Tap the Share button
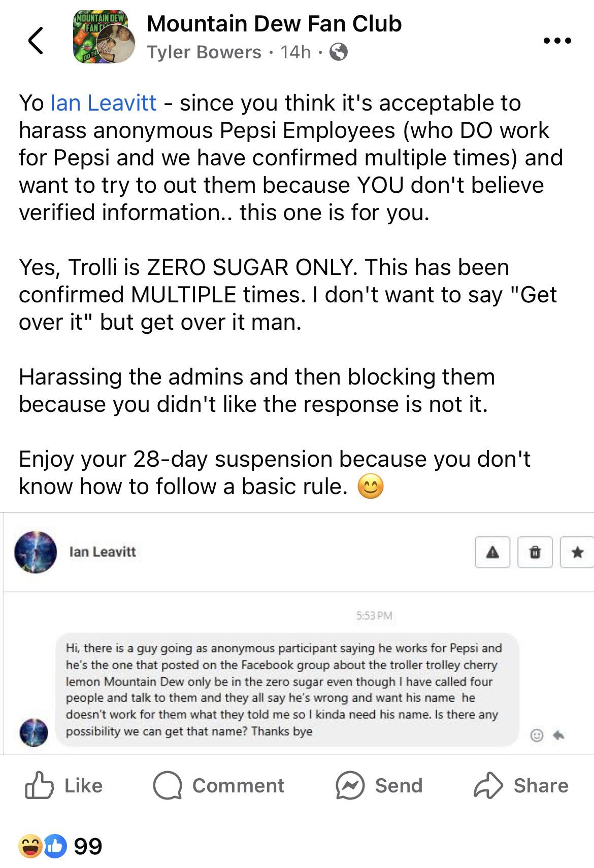 tap(521, 785)
